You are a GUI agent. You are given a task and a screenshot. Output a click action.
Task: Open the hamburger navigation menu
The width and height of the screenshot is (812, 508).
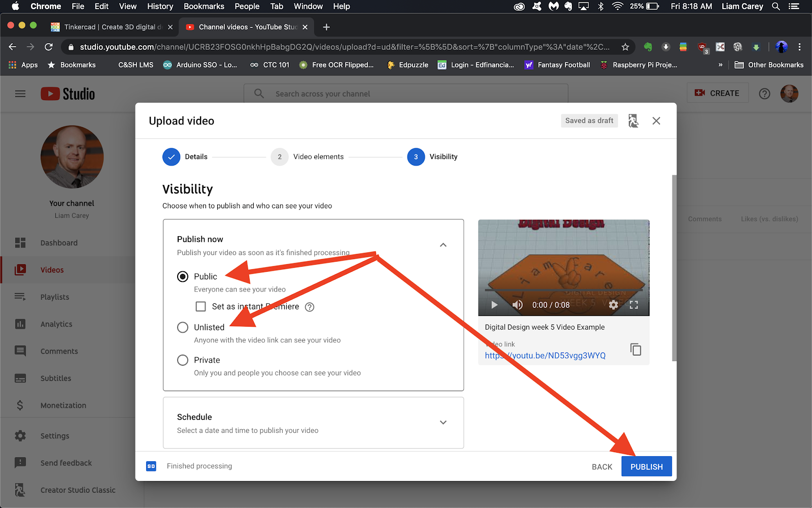20,93
